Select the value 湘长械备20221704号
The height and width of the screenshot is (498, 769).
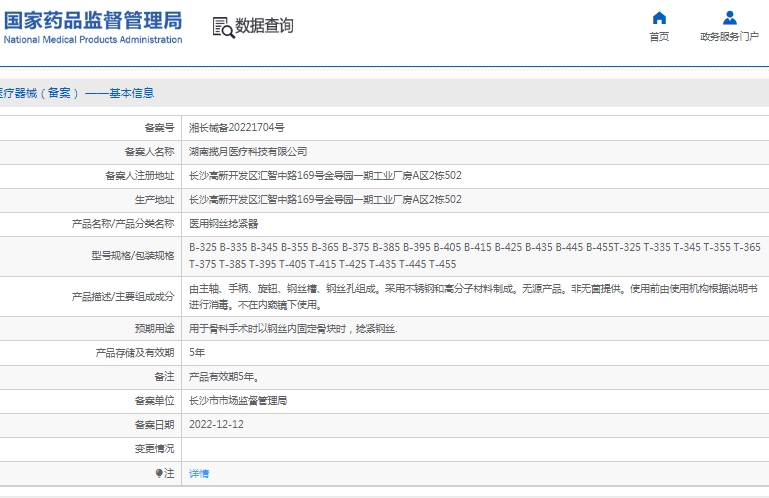click(x=236, y=128)
